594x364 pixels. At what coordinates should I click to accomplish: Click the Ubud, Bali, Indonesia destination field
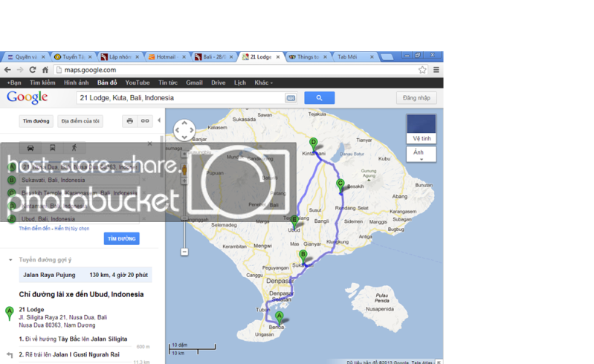tap(80, 219)
